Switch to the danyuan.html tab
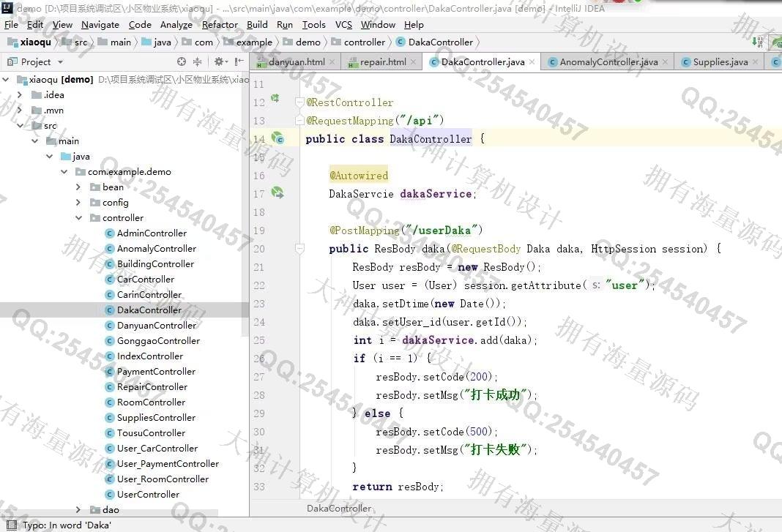Viewport: 782px width, 532px height. pyautogui.click(x=297, y=61)
